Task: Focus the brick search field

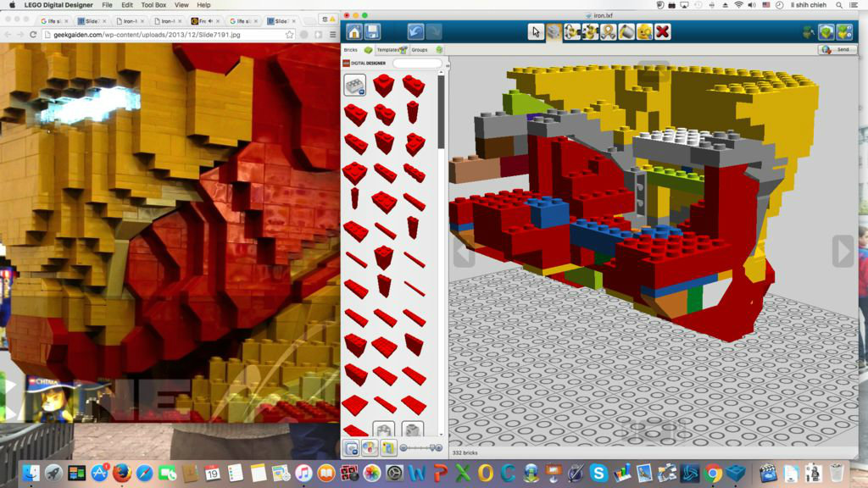Action: coord(417,64)
